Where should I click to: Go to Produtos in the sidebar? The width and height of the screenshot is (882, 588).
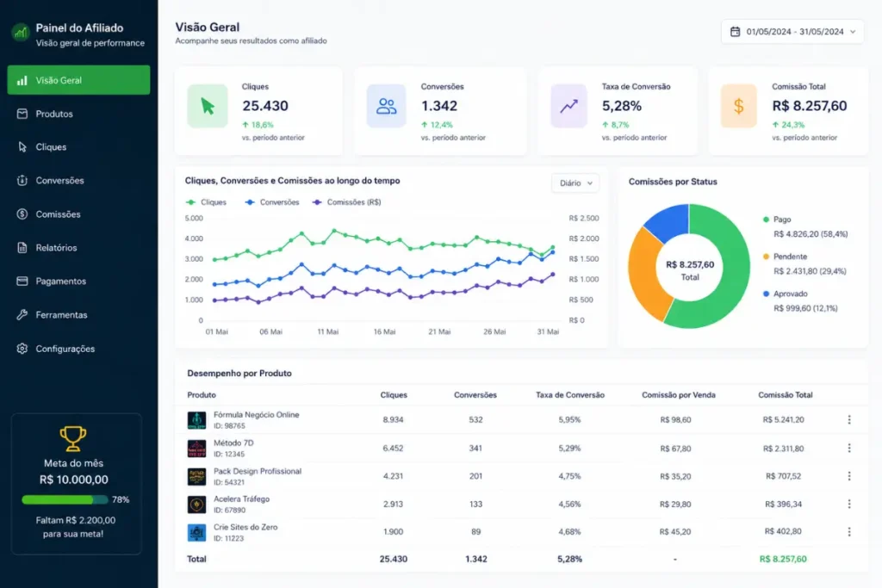[x=78, y=114]
